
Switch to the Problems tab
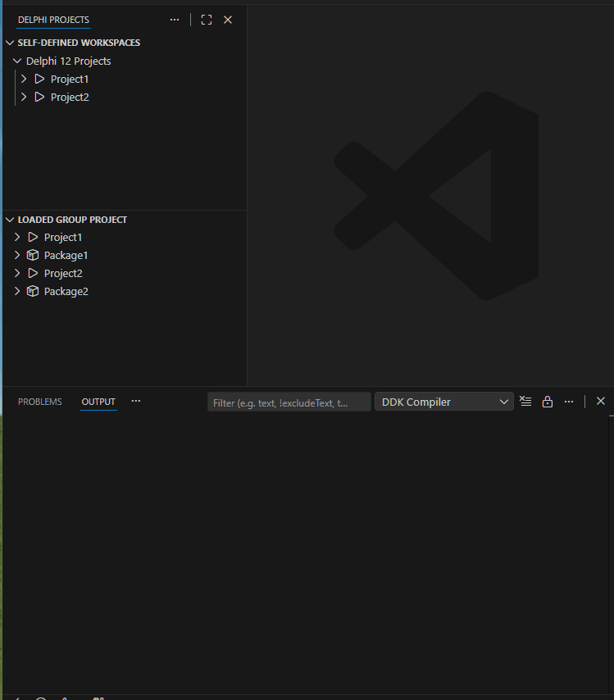click(x=39, y=402)
